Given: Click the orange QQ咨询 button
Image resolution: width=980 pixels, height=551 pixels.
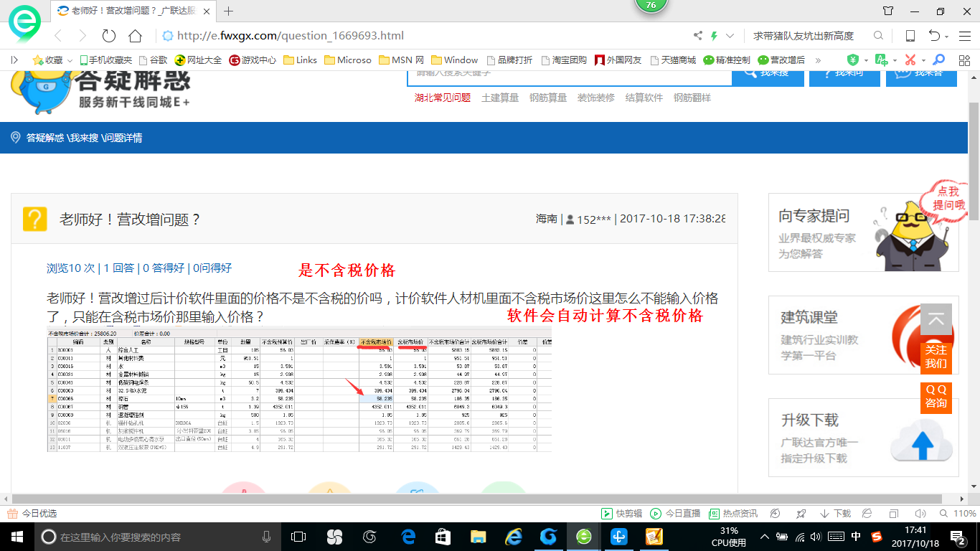Looking at the screenshot, I should (x=936, y=396).
